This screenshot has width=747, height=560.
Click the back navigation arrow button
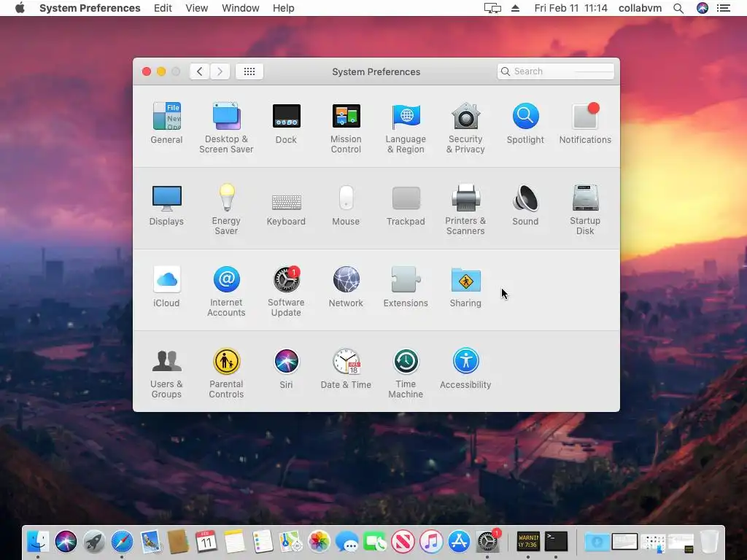[200, 71]
